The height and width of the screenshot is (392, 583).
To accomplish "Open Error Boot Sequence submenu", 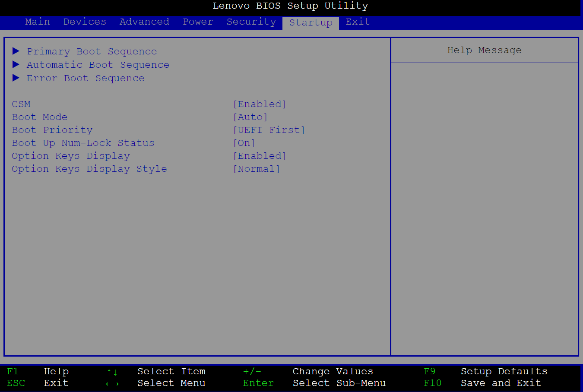I will [86, 78].
